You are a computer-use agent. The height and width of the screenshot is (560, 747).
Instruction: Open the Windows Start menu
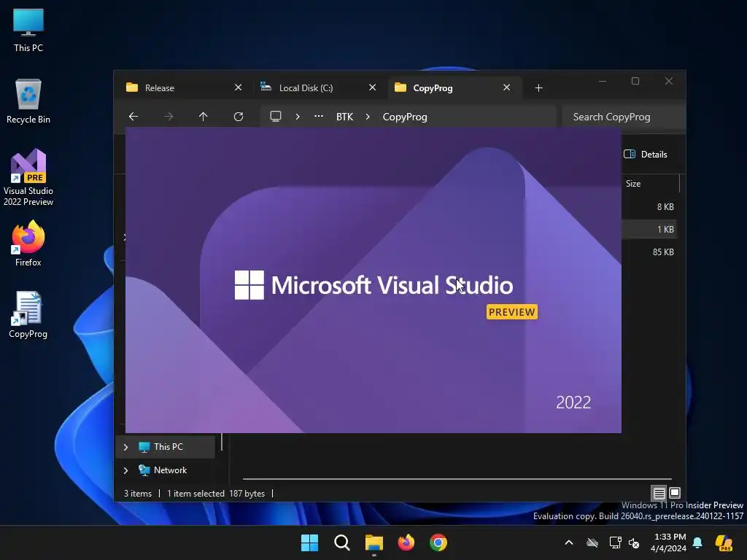click(x=309, y=542)
